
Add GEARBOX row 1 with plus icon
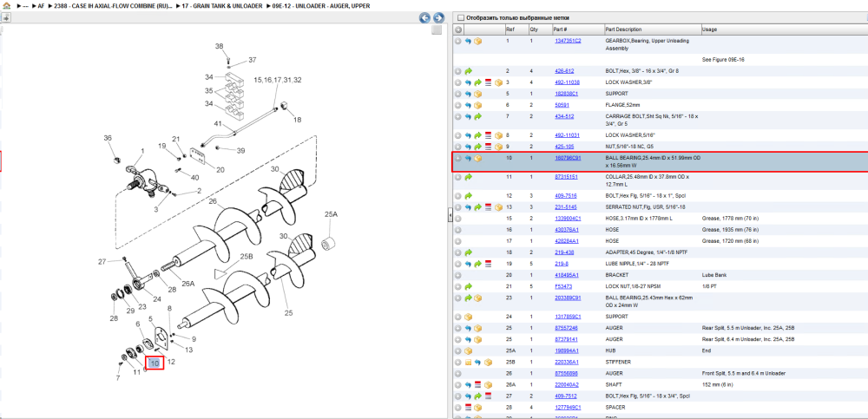[x=458, y=41]
